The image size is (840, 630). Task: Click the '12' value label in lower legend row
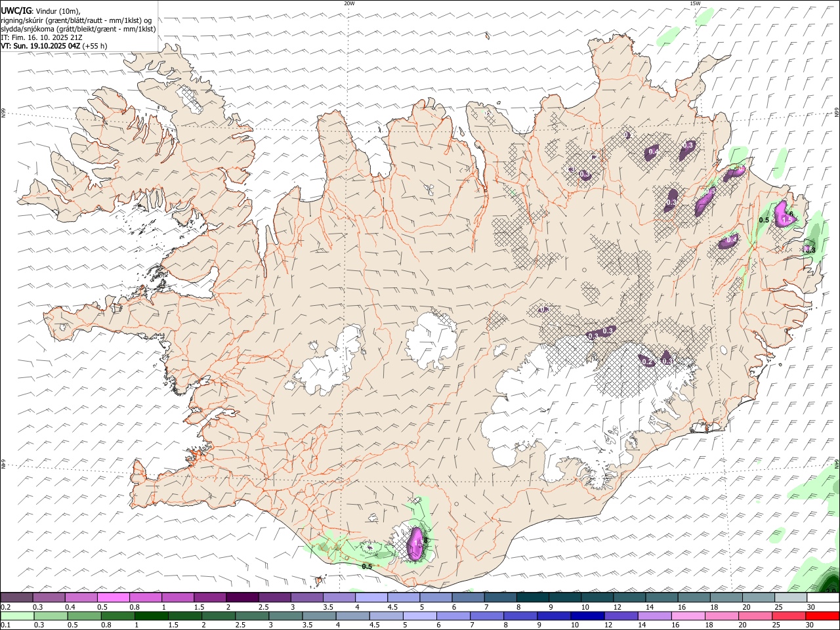[x=608, y=625]
